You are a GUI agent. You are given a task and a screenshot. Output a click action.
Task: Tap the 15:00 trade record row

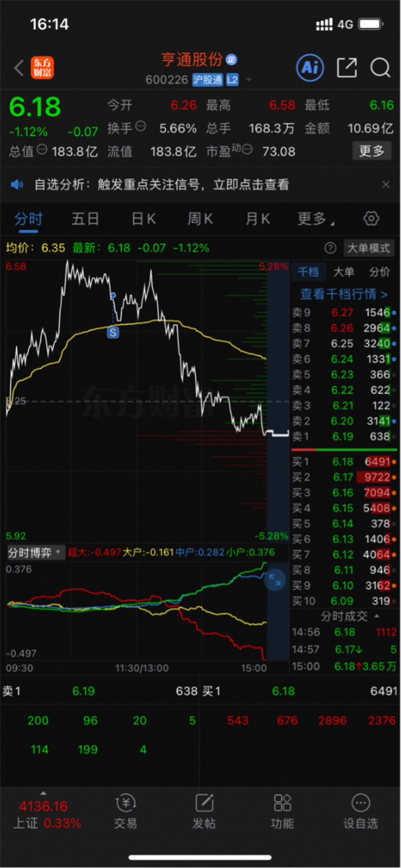click(344, 667)
